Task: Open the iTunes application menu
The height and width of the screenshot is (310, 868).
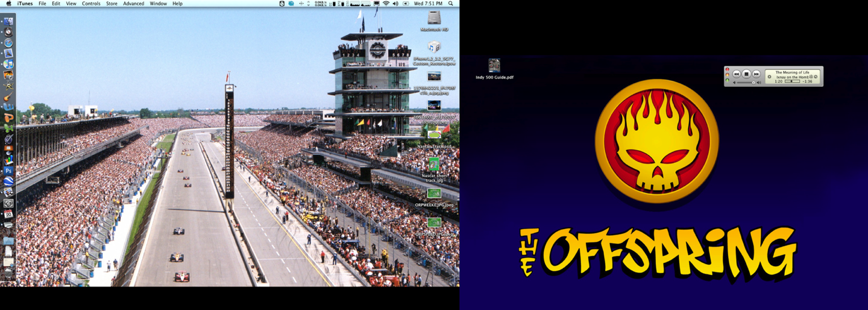Action: pyautogui.click(x=25, y=4)
